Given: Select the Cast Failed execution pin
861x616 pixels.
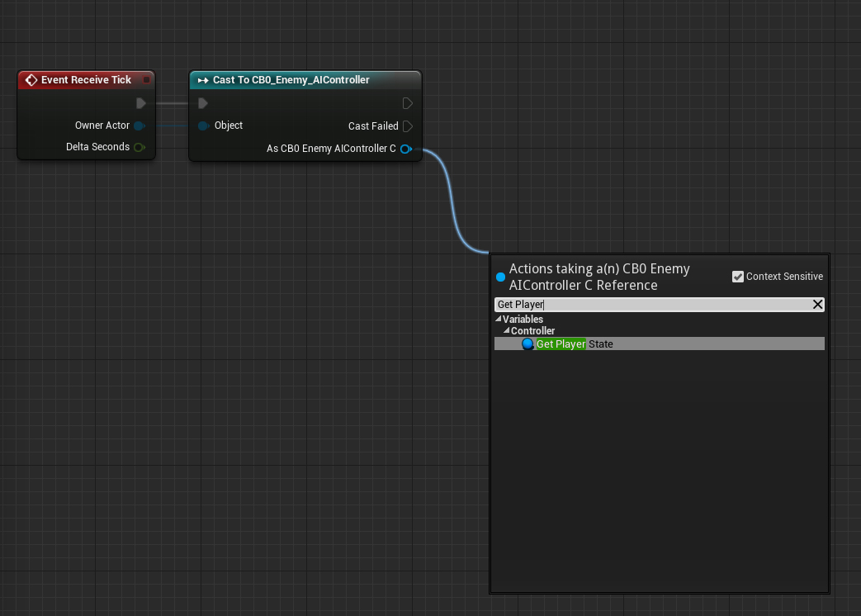Looking at the screenshot, I should 406,126.
